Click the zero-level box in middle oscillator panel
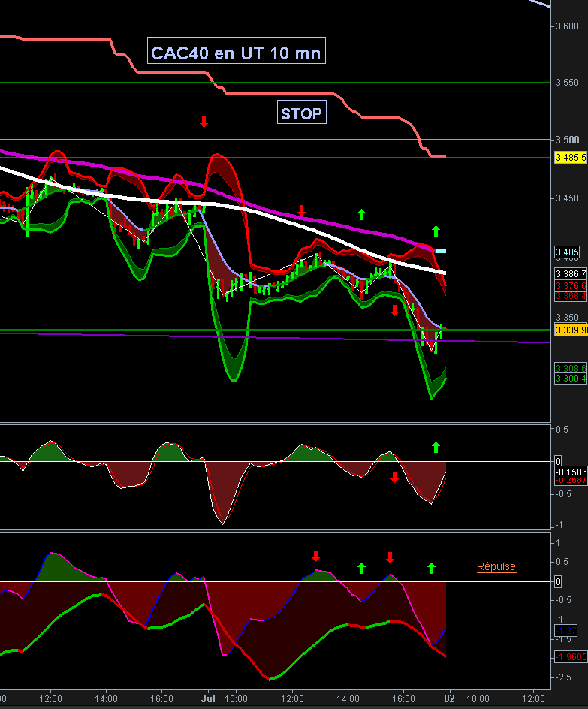The width and height of the screenshot is (588, 709). [x=558, y=461]
